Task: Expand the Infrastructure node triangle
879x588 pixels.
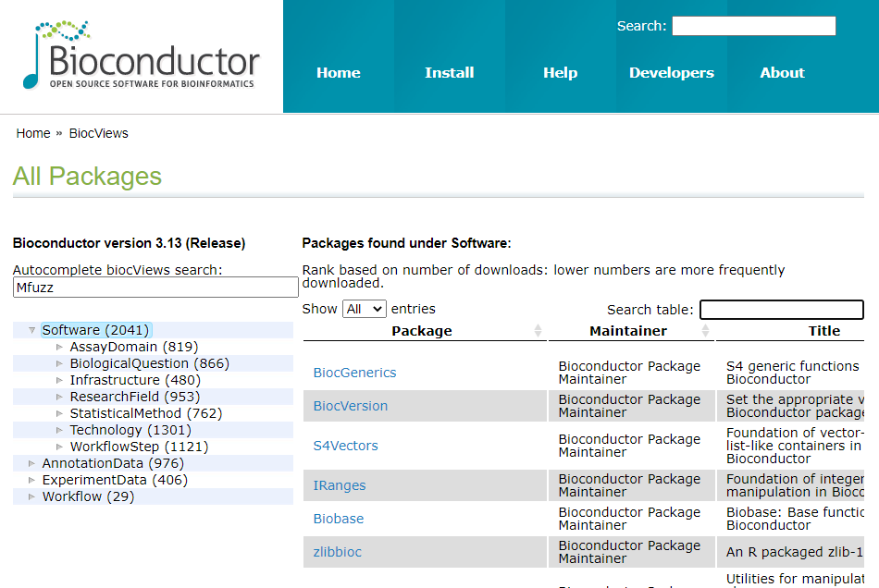Action: click(59, 380)
